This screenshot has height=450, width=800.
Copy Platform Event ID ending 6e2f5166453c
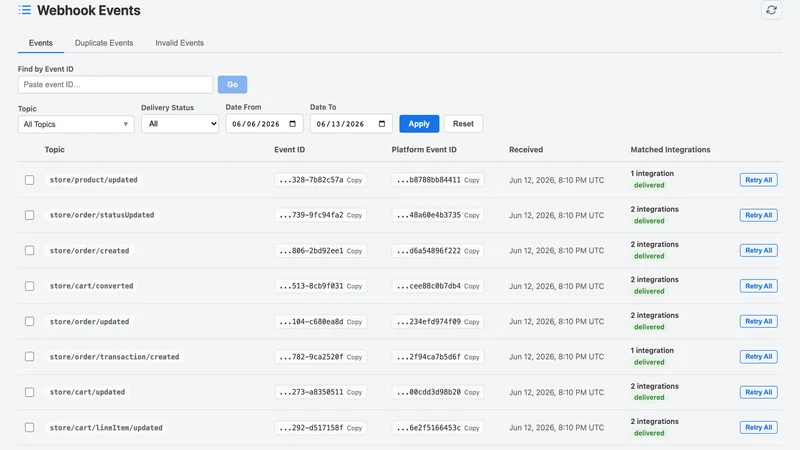click(x=471, y=428)
